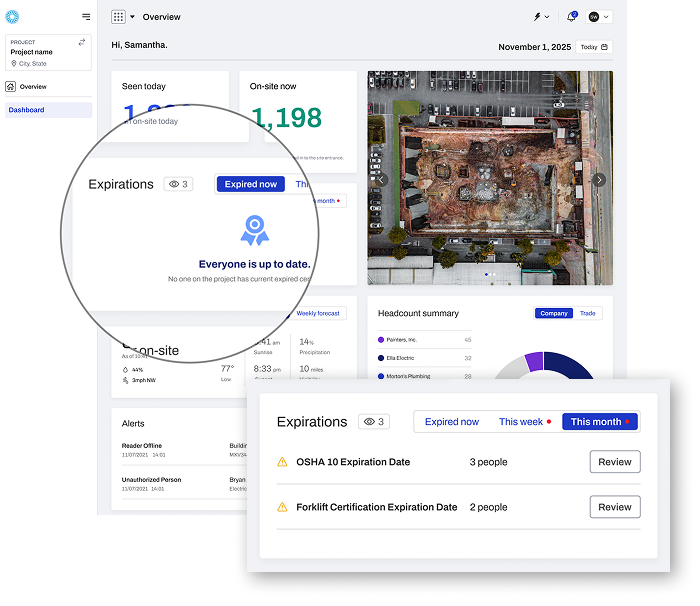Click the purple Painters, Inc. legend dot
Image resolution: width=700 pixels, height=606 pixels.
click(381, 340)
